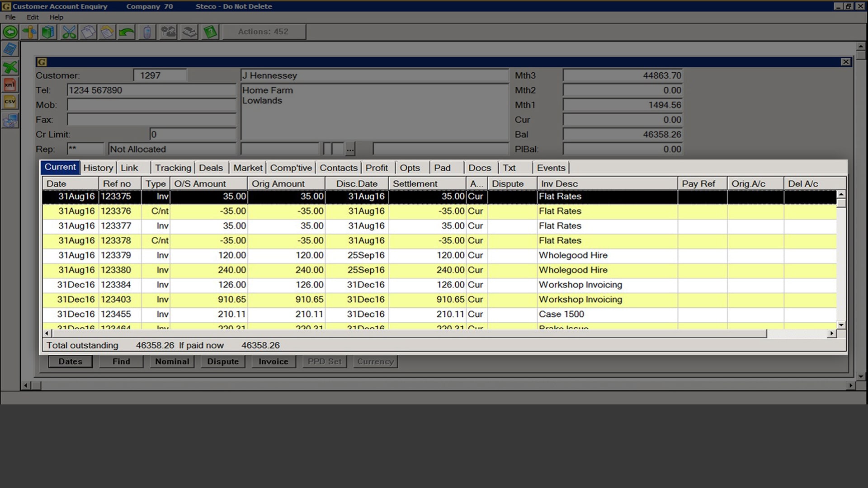Click the Dispute button
Screen dimensions: 868x488
coord(222,361)
